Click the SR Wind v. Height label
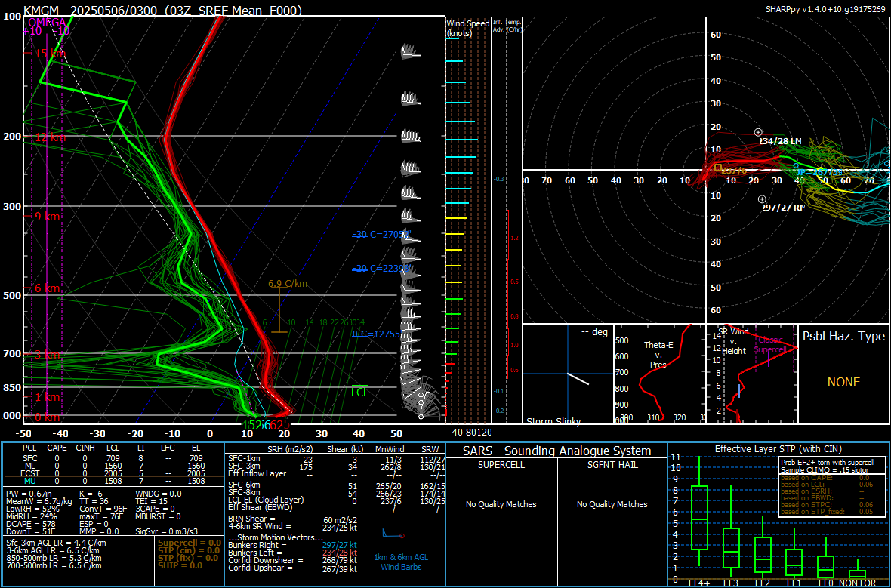This screenshot has height=588, width=891. pyautogui.click(x=734, y=341)
